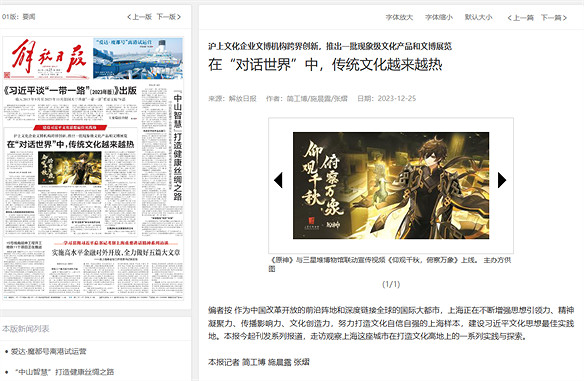
Task: Open 爱达·魔都号 harbor photo on newspaper page
Action: pyautogui.click(x=138, y=58)
